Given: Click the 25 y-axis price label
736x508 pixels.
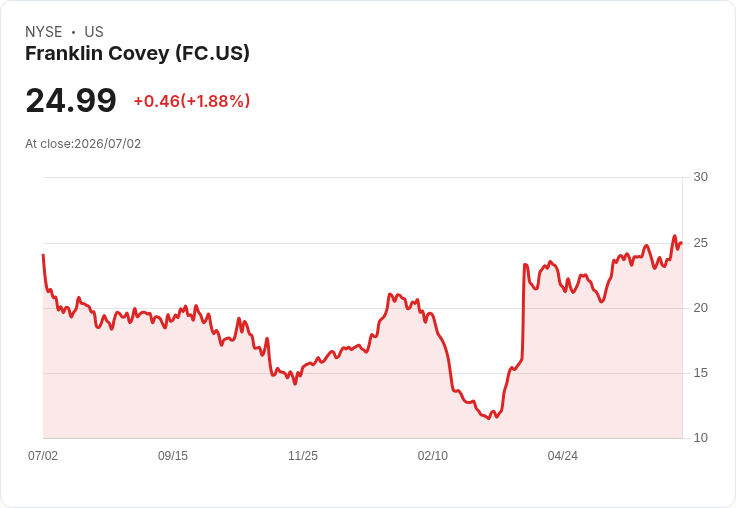Looking at the screenshot, I should point(700,243).
